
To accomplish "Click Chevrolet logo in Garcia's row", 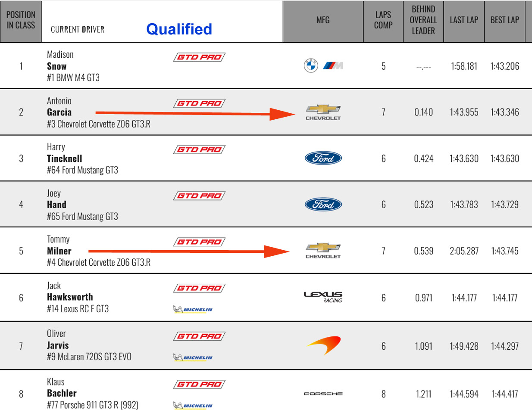I will coord(323,112).
